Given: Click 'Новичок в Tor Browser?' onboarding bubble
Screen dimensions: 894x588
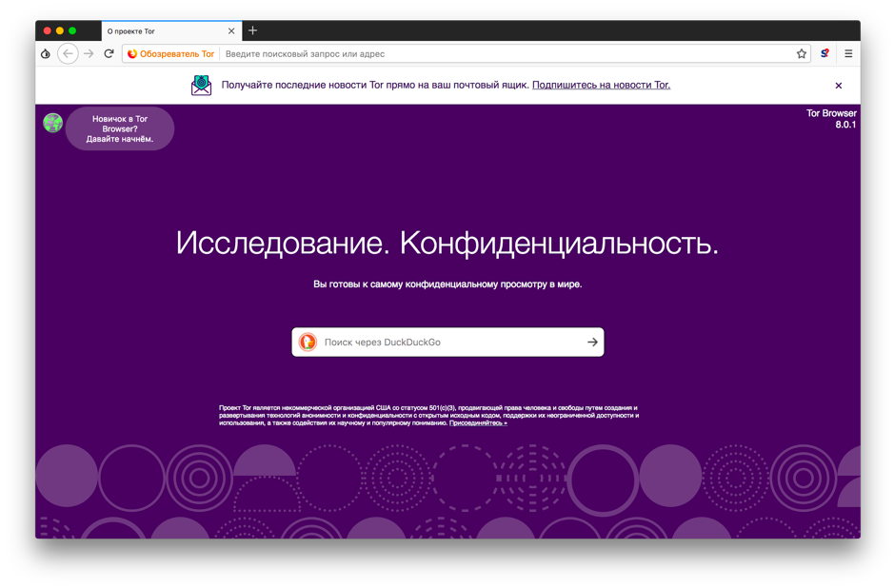Looking at the screenshot, I should (120, 128).
